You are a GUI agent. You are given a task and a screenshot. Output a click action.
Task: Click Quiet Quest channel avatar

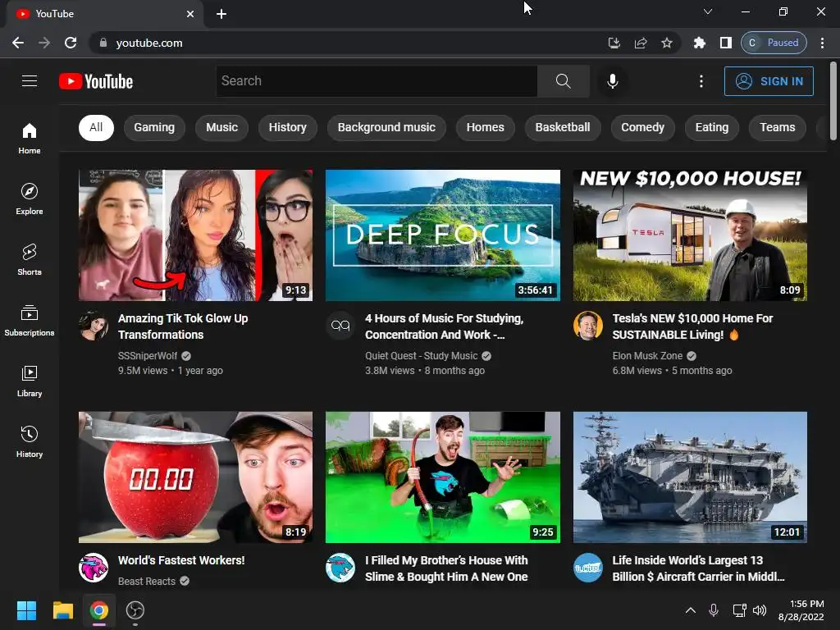pyautogui.click(x=340, y=326)
